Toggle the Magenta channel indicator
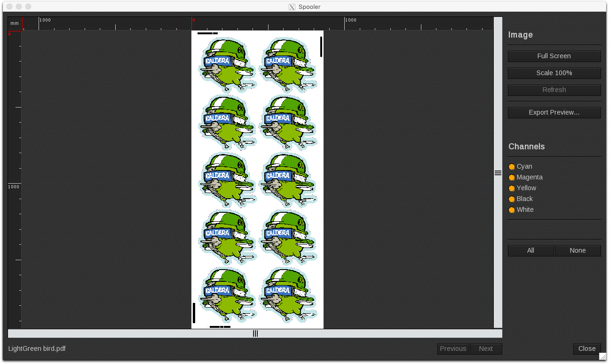The height and width of the screenshot is (364, 609). (512, 178)
